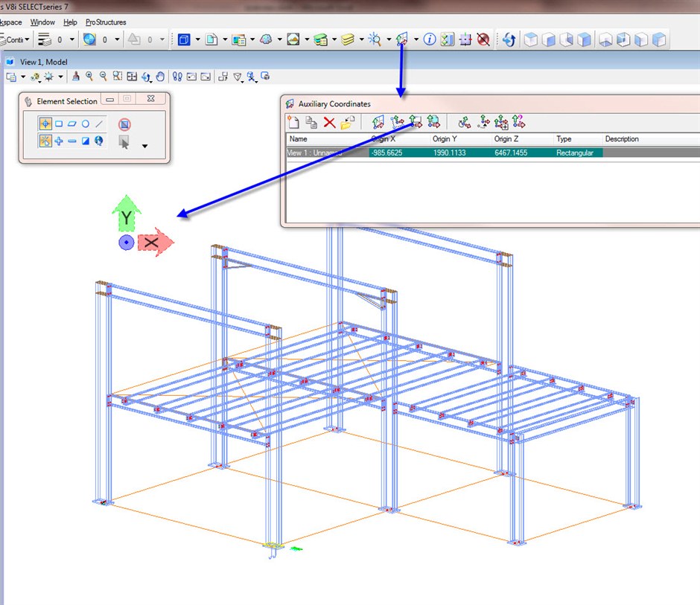Click the Fit View icon
700x605 pixels.
(x=132, y=76)
